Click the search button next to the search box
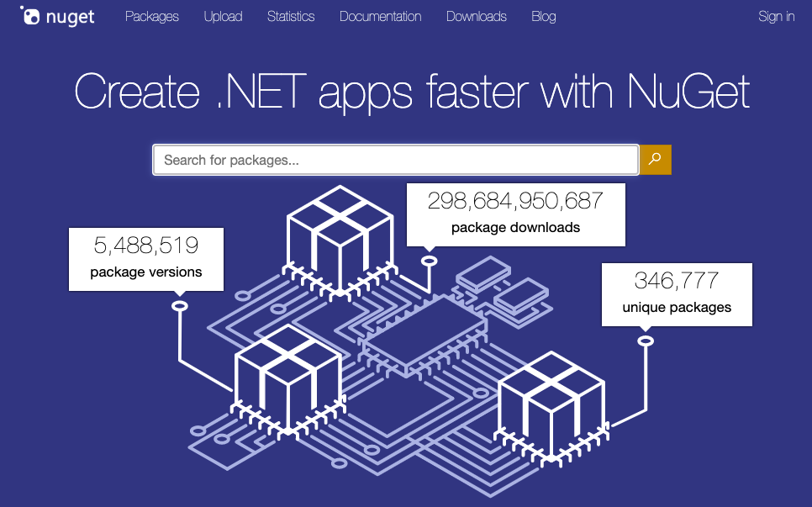812x507 pixels. click(x=656, y=159)
